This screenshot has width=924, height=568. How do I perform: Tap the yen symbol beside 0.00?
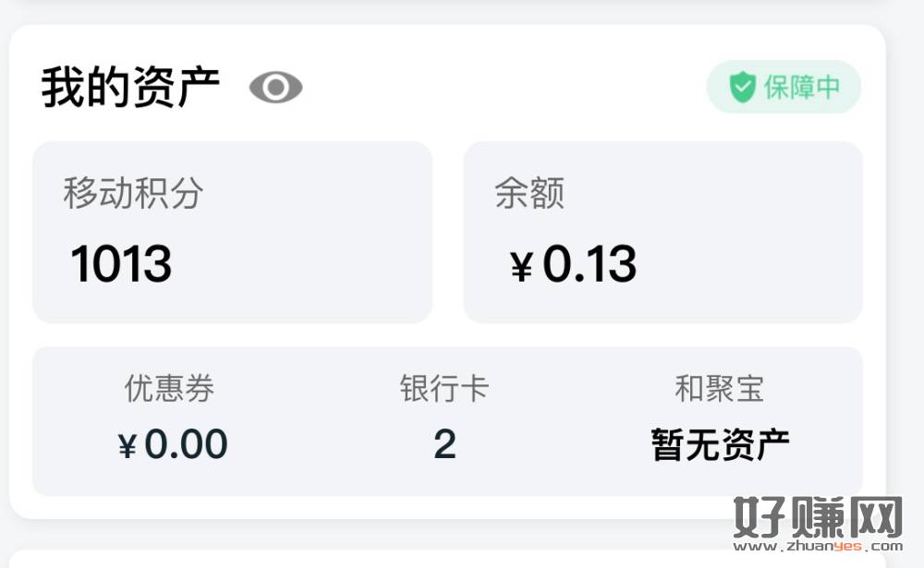(x=128, y=445)
